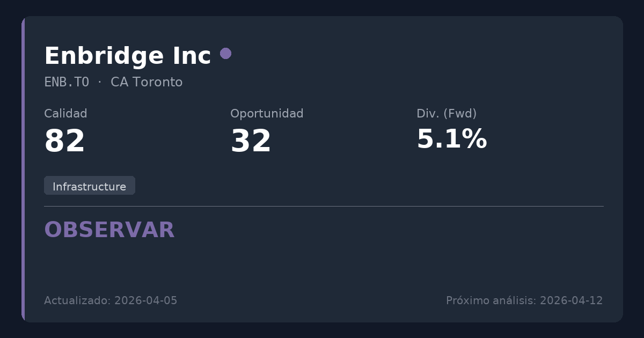
Task: Click the Próximo análisis label text
Action: 491,300
